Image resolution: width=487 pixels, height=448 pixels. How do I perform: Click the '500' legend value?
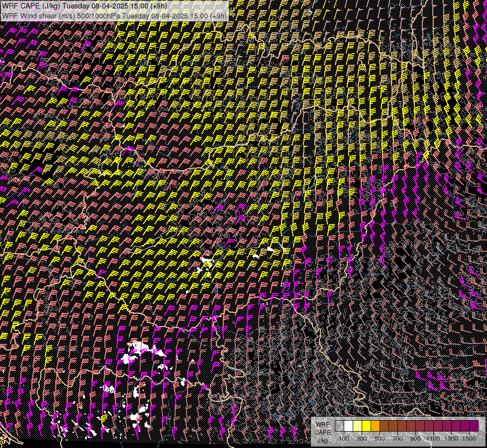tap(380, 439)
